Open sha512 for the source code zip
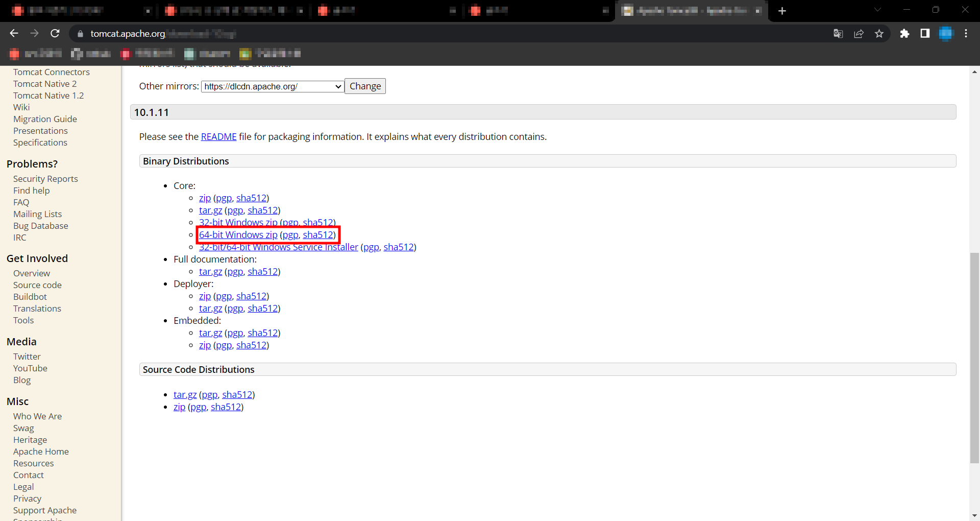 tap(226, 407)
